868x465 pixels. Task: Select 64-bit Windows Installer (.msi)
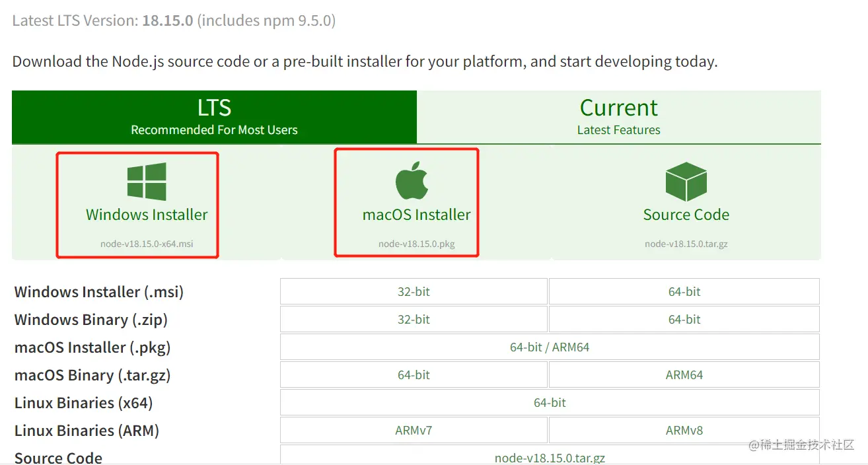click(684, 291)
